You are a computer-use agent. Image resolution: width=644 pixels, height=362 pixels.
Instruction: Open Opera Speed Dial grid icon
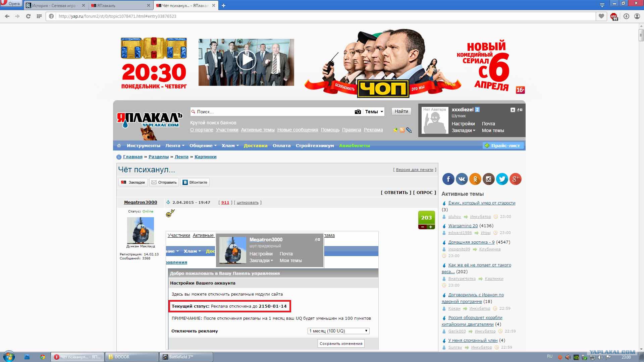point(39,16)
